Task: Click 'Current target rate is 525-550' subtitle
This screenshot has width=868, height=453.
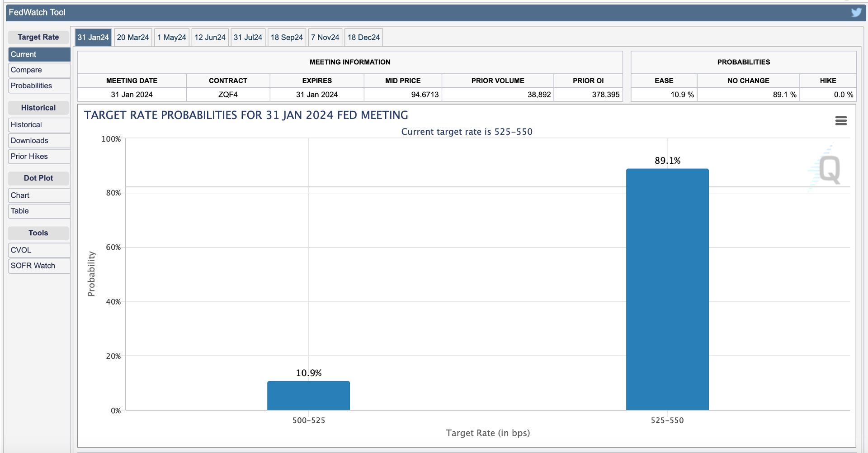Action: 467,132
